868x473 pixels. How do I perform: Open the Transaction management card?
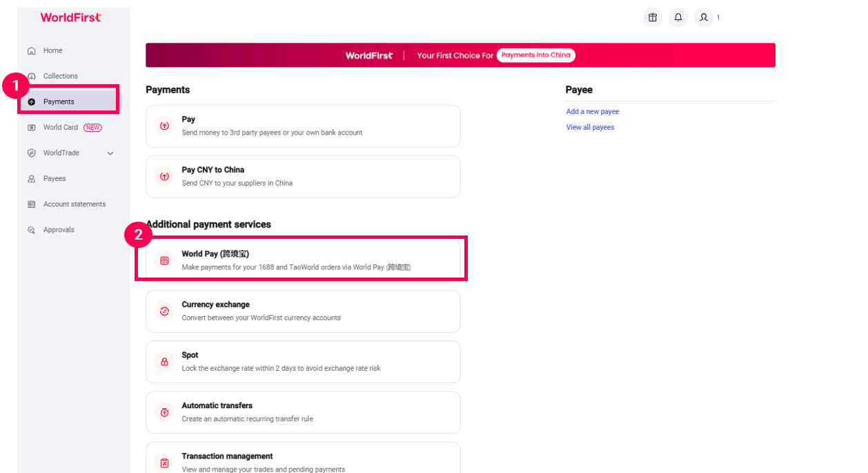point(303,458)
